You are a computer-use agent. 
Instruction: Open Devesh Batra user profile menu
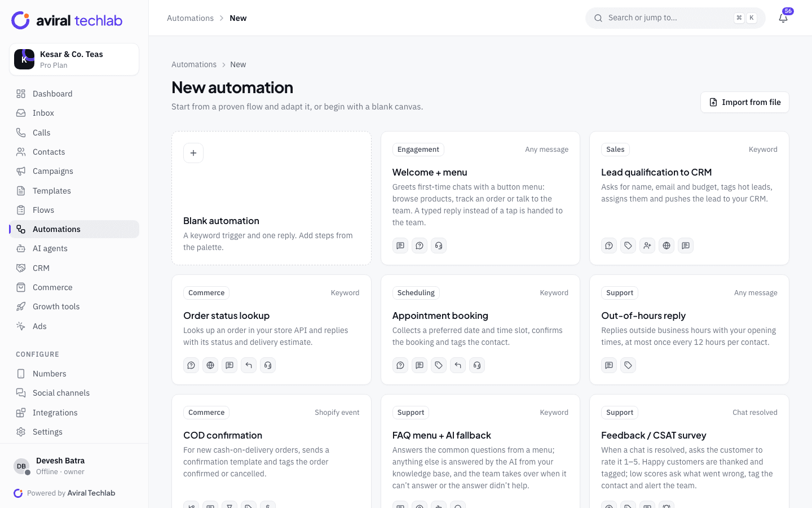[74, 466]
